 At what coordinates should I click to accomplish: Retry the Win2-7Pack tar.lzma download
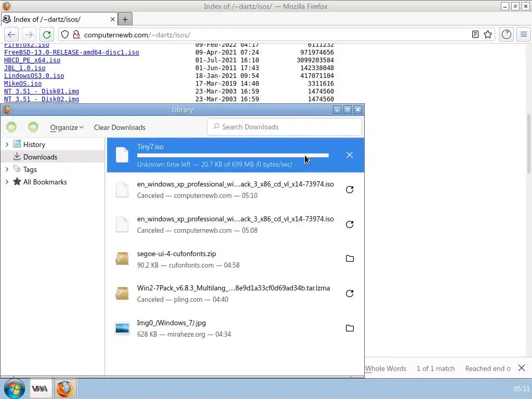[x=350, y=294]
